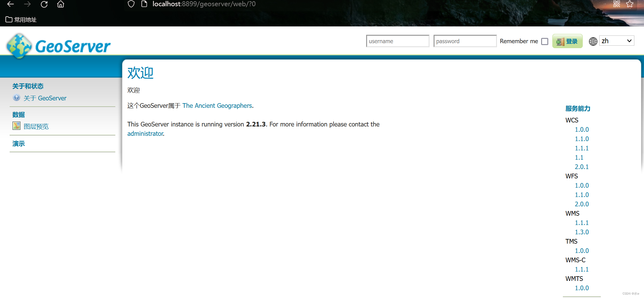Open WCS 1.0.0 capabilities link
The image size is (644, 298).
click(582, 130)
